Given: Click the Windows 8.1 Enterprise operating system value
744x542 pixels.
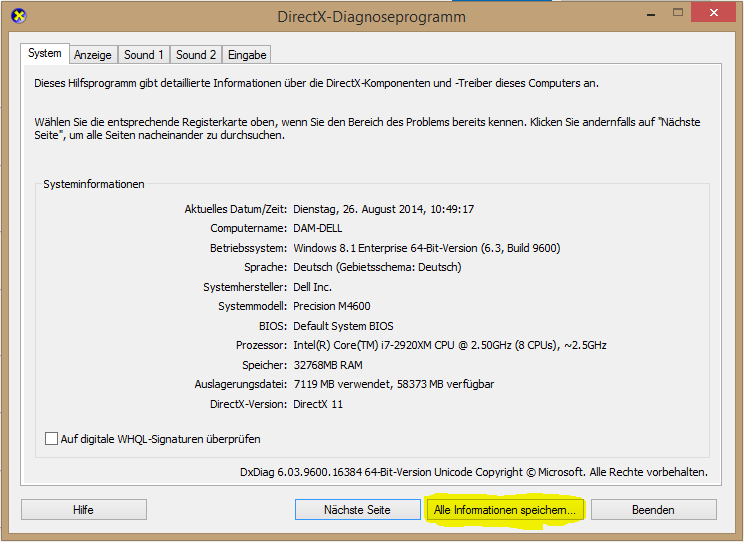Looking at the screenshot, I should tap(427, 248).
